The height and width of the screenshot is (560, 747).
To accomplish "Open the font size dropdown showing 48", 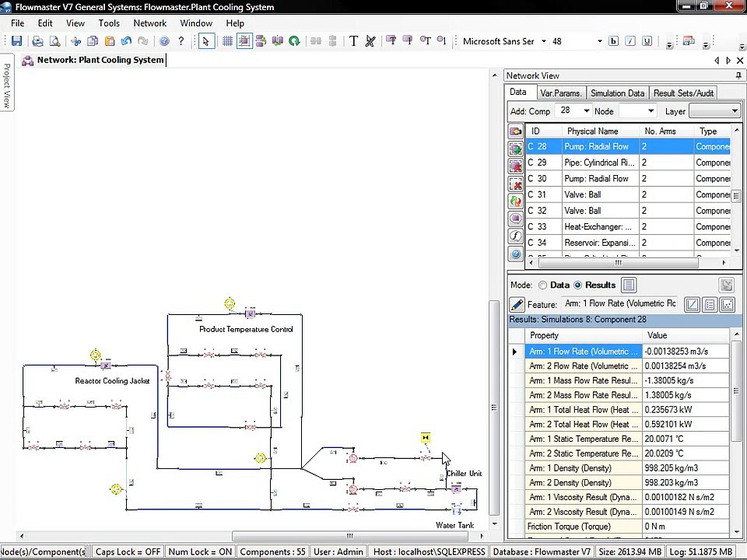I will pyautogui.click(x=599, y=41).
